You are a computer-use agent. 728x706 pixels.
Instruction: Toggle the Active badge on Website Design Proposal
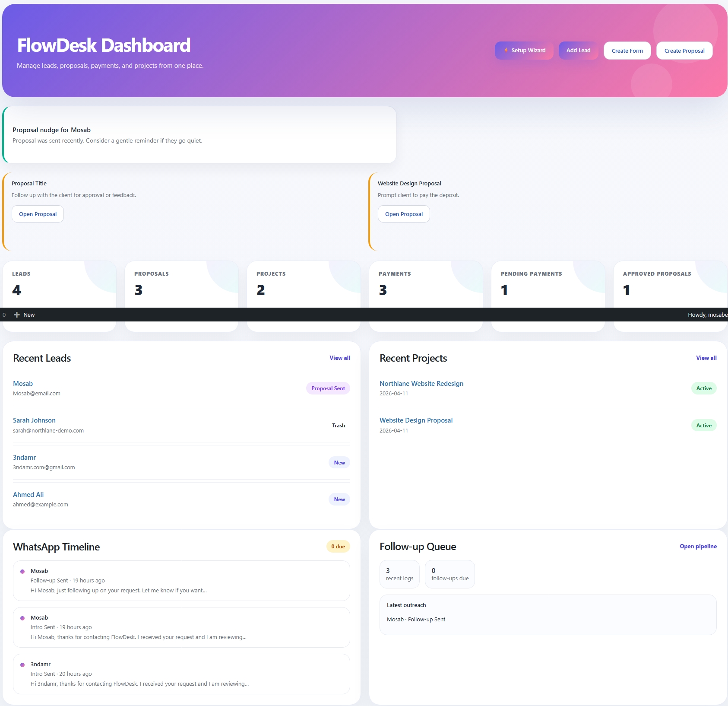(x=703, y=425)
